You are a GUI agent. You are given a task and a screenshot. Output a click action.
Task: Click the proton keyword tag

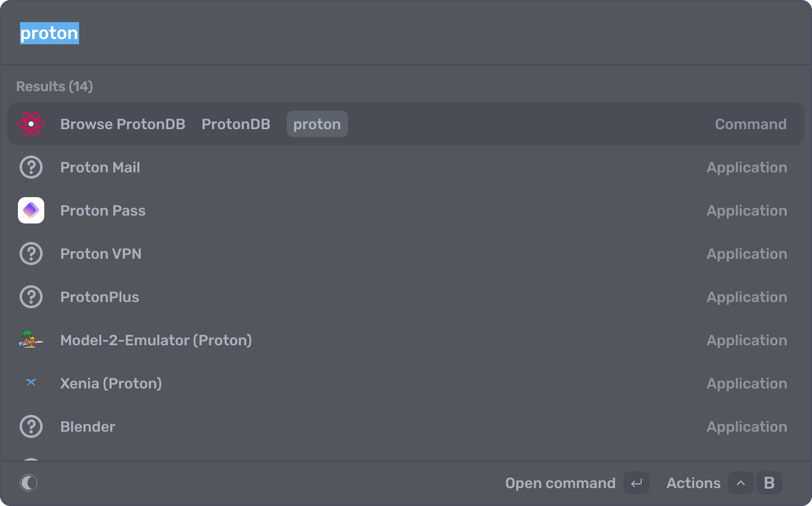(317, 124)
